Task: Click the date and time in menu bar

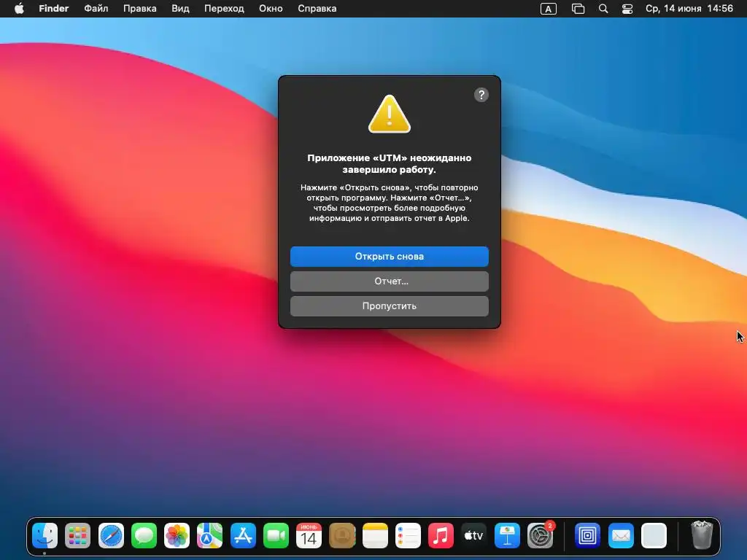Action: click(689, 9)
